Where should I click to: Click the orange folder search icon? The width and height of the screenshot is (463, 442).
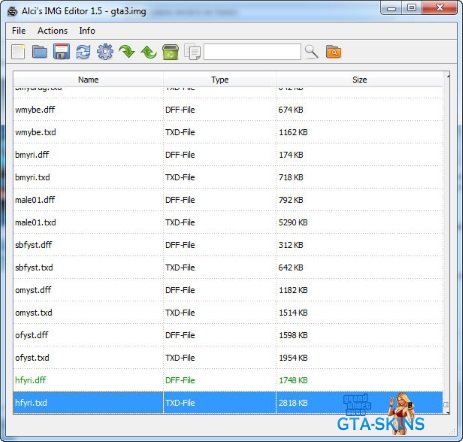tap(333, 52)
